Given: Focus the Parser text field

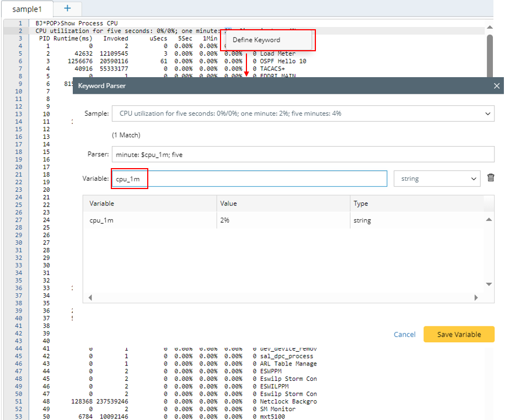Looking at the screenshot, I should click(303, 154).
